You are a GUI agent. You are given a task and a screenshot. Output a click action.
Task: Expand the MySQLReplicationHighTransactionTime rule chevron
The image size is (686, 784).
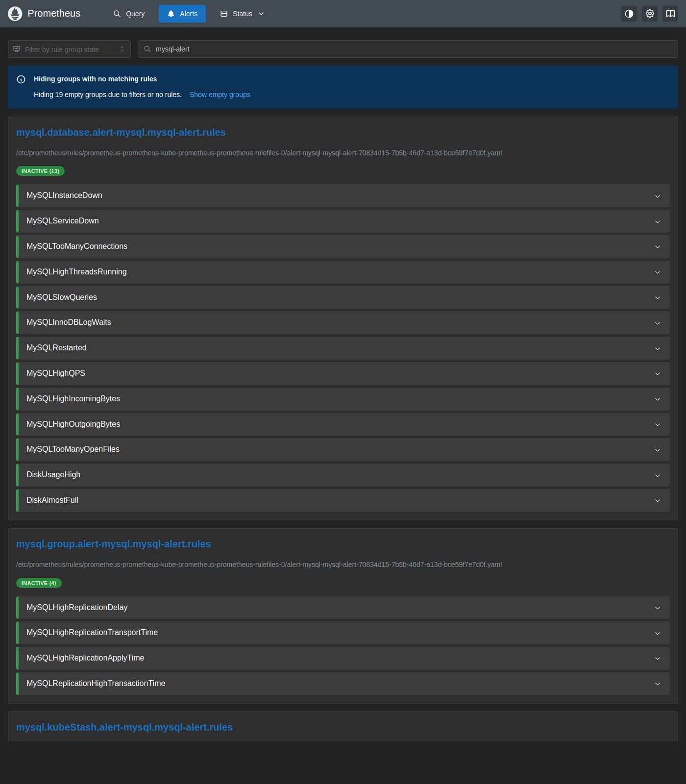658,684
